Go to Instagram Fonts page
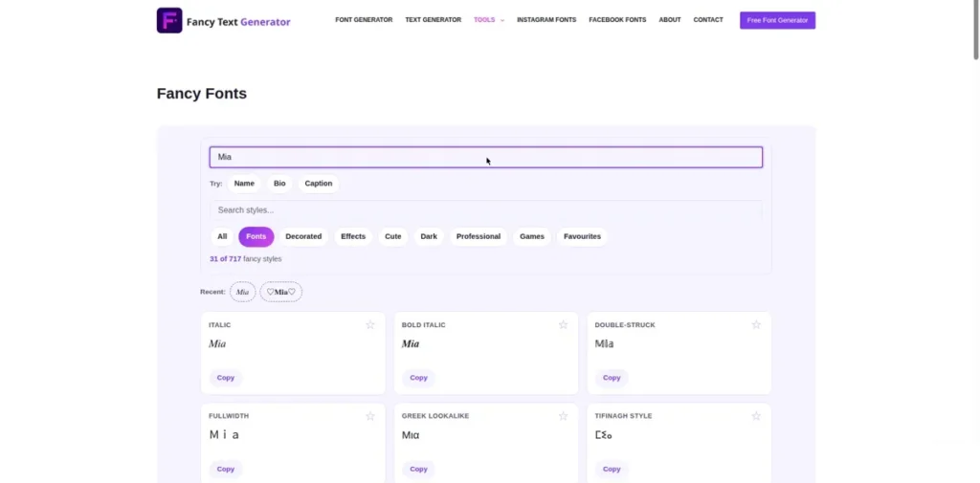Screen dimensions: 980x483 [546, 20]
